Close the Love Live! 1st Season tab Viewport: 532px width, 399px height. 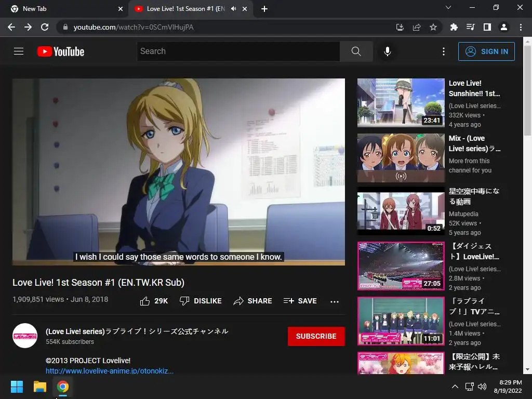click(x=245, y=9)
